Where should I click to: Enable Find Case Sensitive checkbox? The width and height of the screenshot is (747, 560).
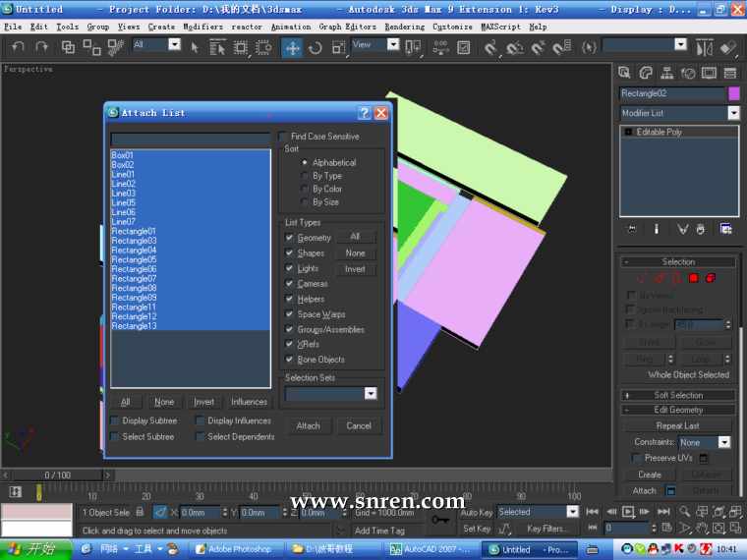[x=283, y=137]
